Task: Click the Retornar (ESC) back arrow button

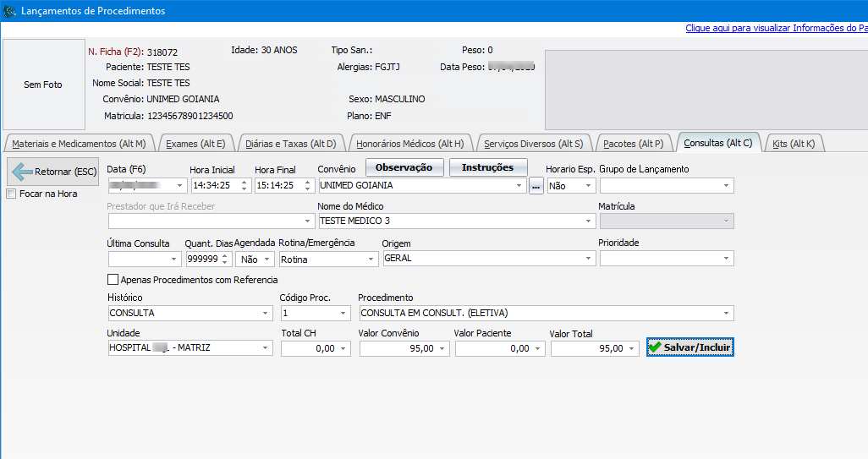Action: (x=52, y=172)
